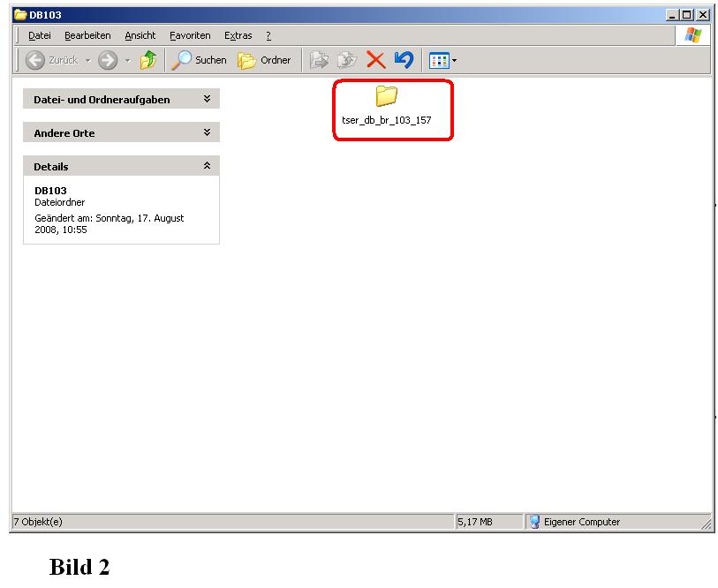Image resolution: width=718 pixels, height=588 pixels.
Task: Open the Suchen search pane
Action: tap(200, 60)
